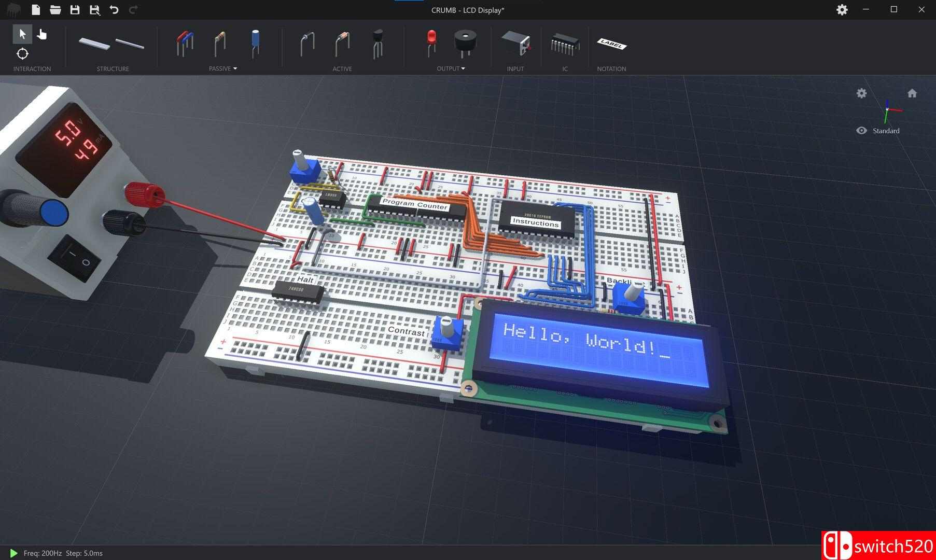Viewport: 936px width, 560px height.
Task: Pick the buzzer output component
Action: [x=465, y=43]
